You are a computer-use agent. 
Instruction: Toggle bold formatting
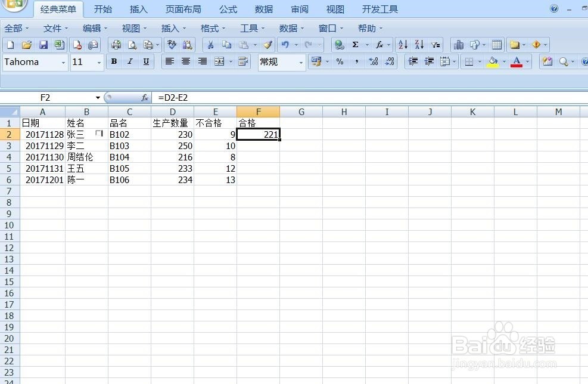pos(114,61)
